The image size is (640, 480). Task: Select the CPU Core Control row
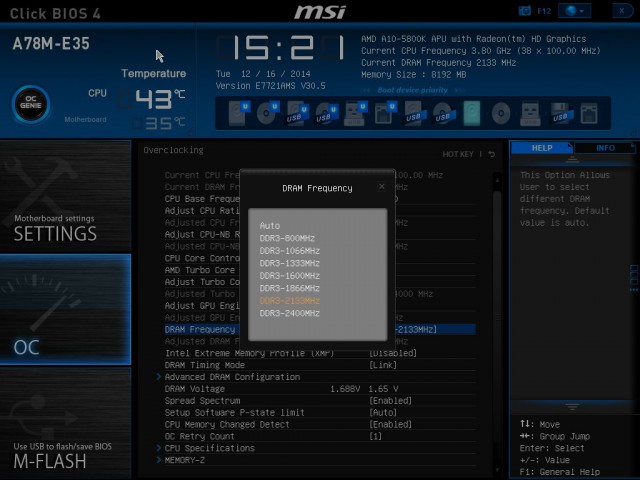click(x=320, y=258)
